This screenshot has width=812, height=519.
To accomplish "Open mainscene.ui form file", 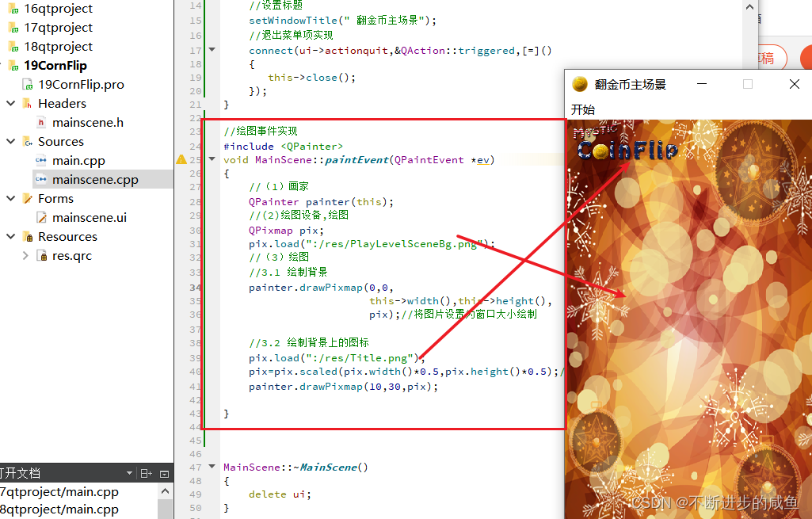I will click(x=89, y=218).
